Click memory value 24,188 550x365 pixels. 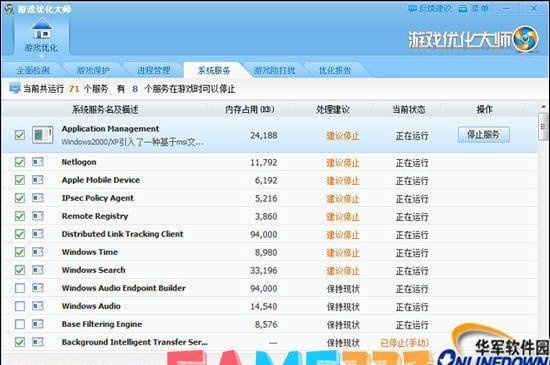click(264, 135)
